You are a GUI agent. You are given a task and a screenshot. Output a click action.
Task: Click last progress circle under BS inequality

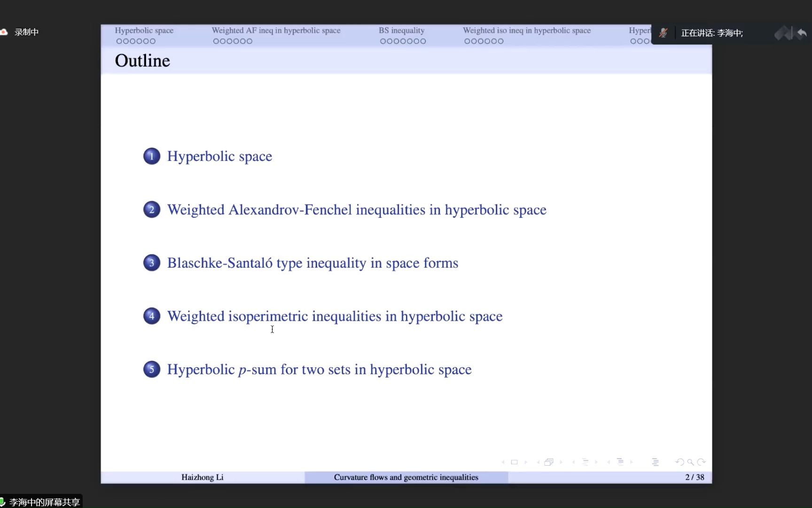coord(423,41)
